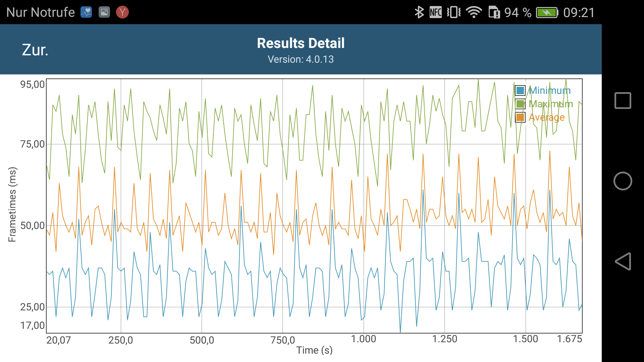
Task: Click the Average legend label
Action: (x=547, y=117)
